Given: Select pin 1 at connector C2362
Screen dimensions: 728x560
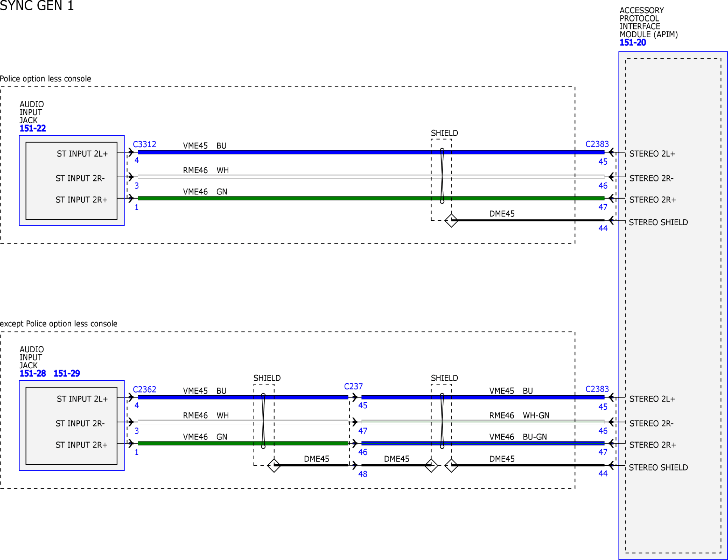Looking at the screenshot, I should [x=137, y=452].
